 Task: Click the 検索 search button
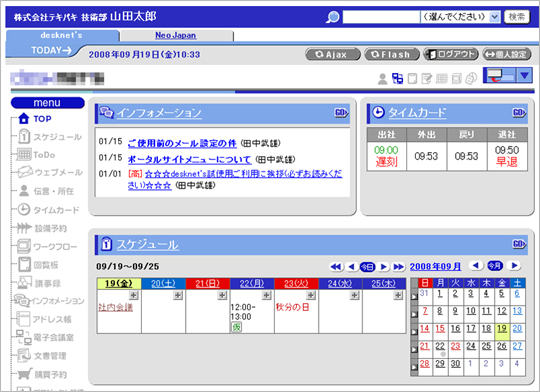pos(517,17)
